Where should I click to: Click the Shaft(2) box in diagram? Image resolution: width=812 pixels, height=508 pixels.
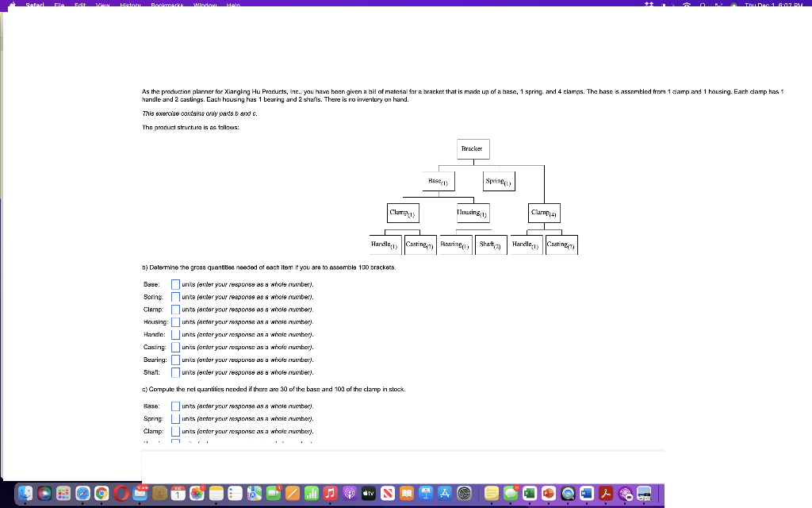[x=491, y=244]
